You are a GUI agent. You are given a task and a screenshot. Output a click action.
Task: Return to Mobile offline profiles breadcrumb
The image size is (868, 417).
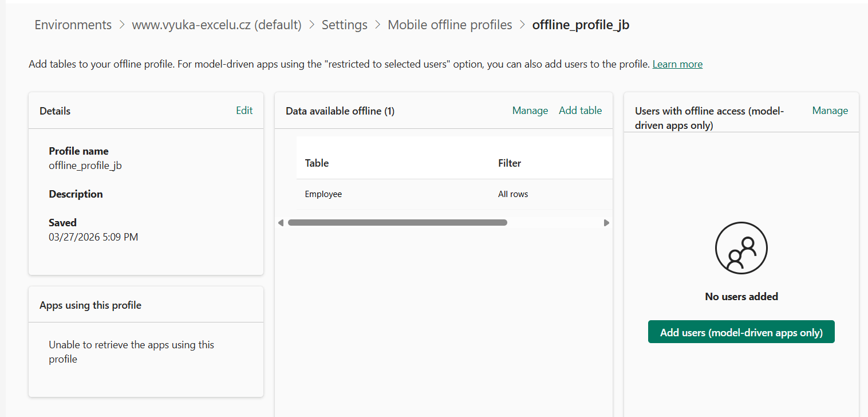449,25
